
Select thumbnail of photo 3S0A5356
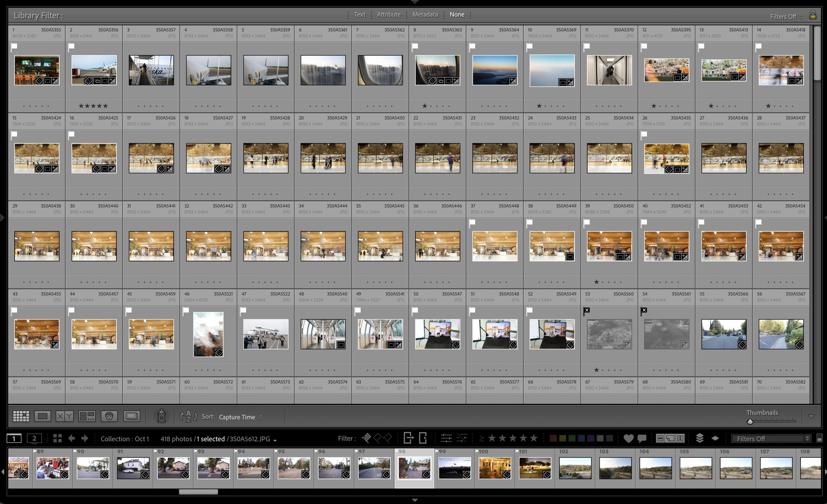94,70
